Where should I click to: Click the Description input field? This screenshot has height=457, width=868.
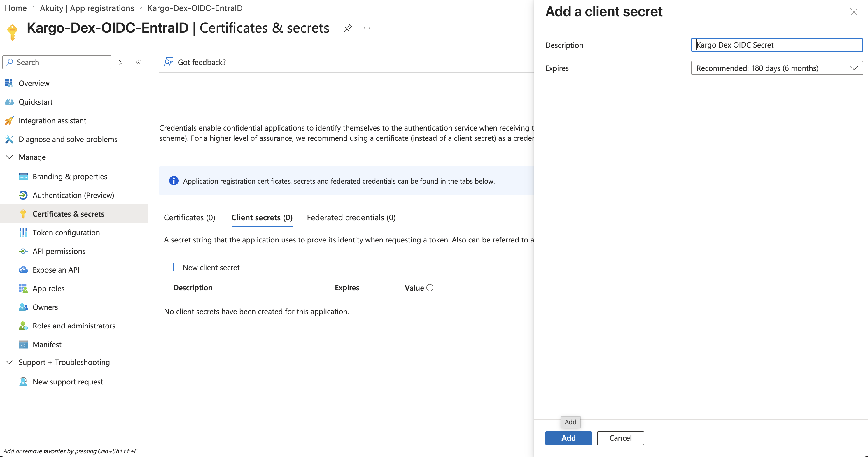click(777, 45)
